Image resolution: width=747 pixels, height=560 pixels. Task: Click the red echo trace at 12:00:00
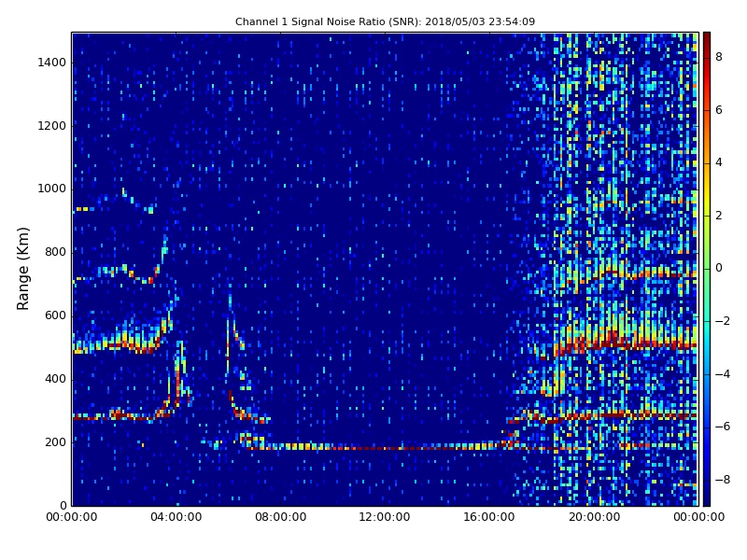click(386, 448)
